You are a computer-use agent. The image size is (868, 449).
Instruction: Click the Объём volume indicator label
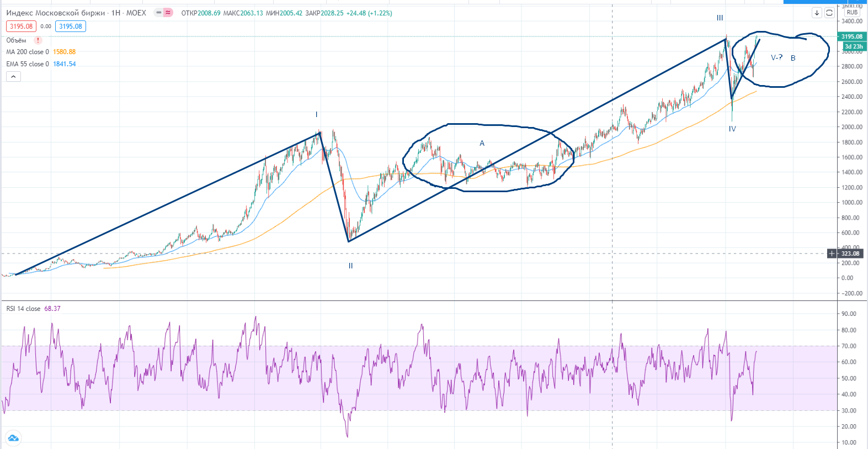17,40
